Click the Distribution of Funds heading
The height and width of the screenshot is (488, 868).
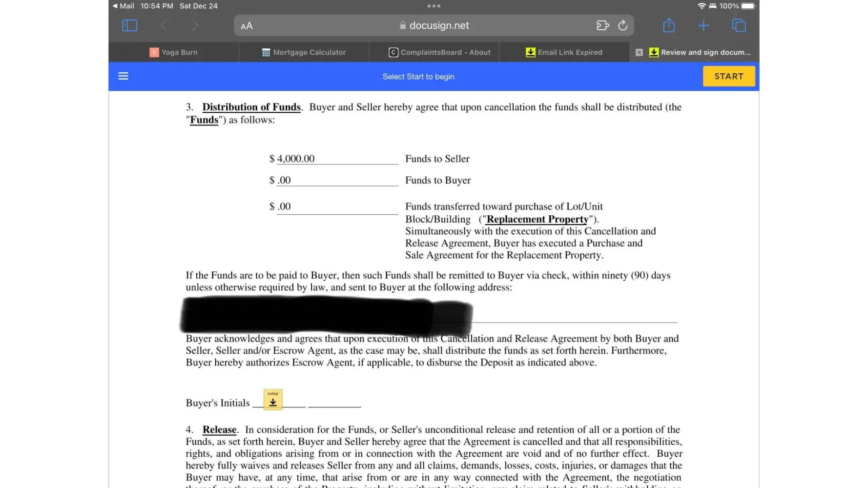click(x=251, y=107)
